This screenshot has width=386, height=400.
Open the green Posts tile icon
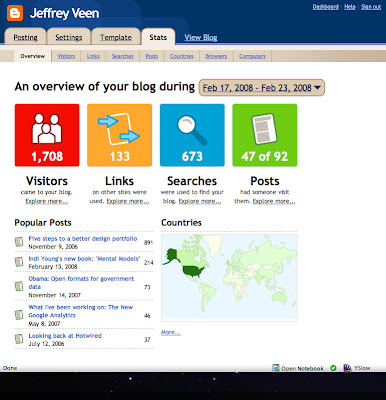tap(265, 135)
